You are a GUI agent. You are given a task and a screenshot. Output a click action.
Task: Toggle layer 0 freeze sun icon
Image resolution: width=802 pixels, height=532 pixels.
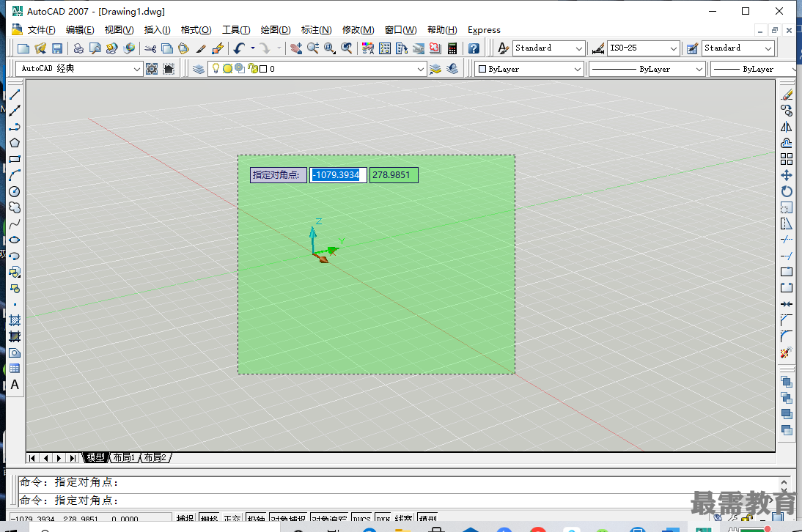(x=228, y=68)
